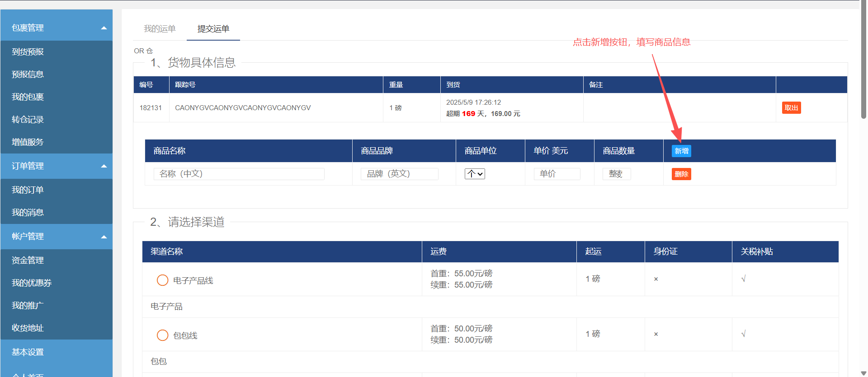This screenshot has width=868, height=377.
Task: Select the 包包线 channel radio button
Action: tap(162, 335)
